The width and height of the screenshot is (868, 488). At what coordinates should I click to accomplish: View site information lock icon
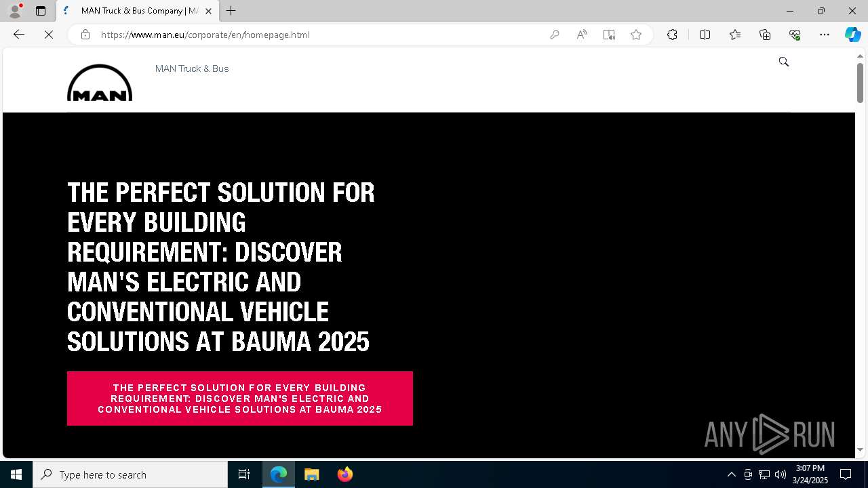85,35
